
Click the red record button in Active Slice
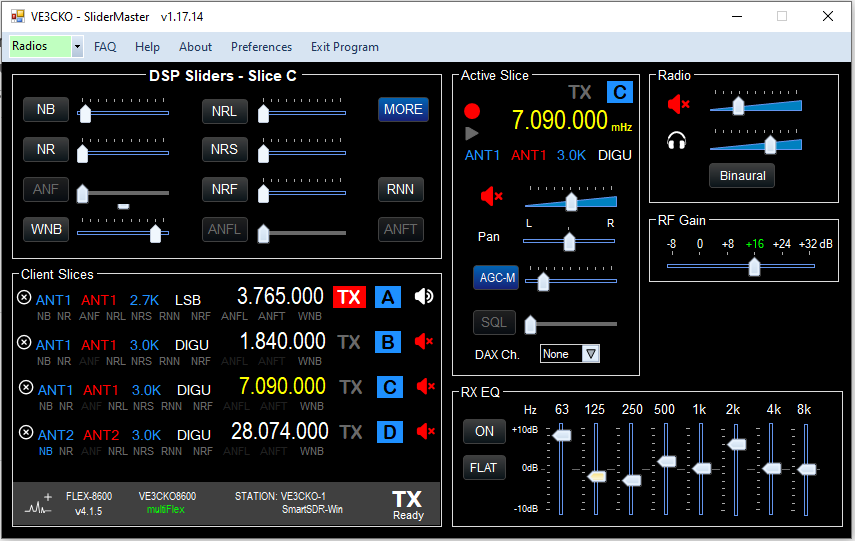472,112
